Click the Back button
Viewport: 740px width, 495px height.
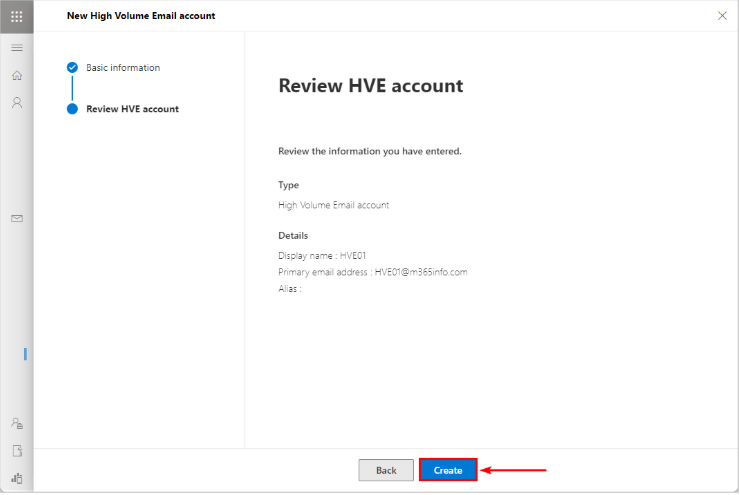pyautogui.click(x=386, y=470)
